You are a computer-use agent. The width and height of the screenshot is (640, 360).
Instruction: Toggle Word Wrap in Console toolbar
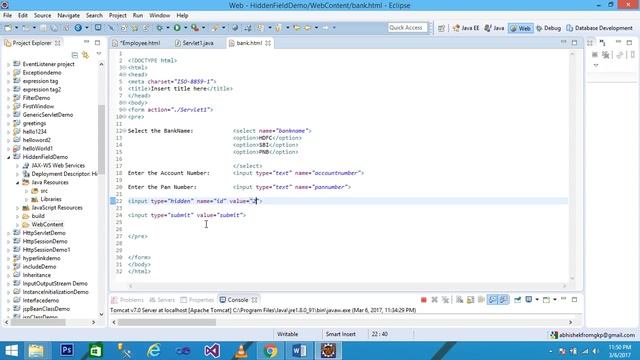[x=481, y=300]
